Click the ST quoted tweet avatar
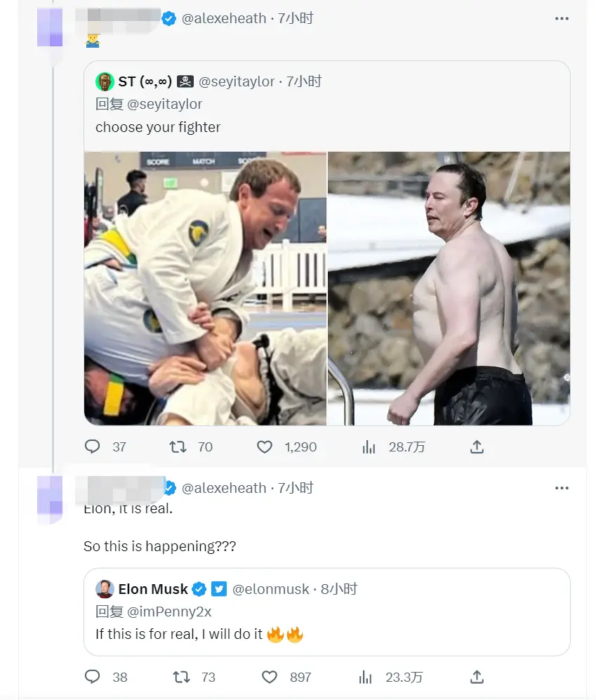 coord(105,82)
